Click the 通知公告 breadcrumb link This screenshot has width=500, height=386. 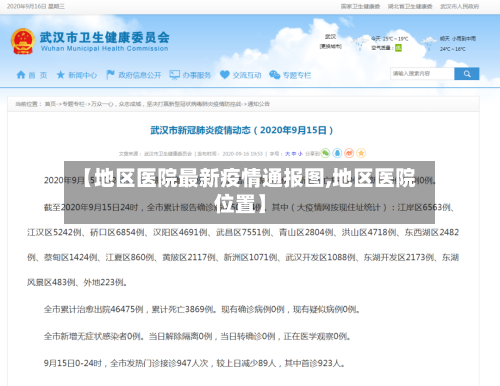coord(259,104)
